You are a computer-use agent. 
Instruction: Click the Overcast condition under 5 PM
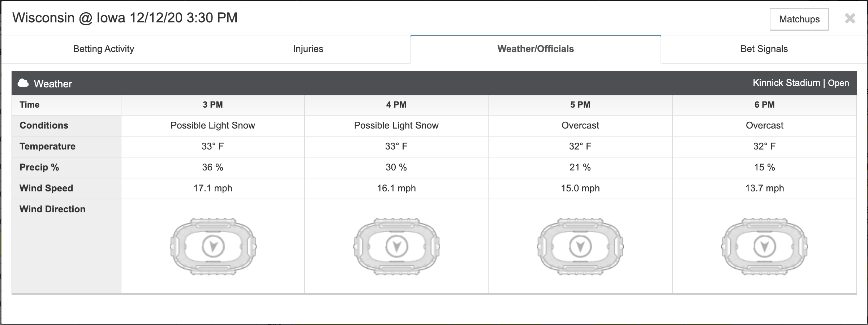click(580, 125)
